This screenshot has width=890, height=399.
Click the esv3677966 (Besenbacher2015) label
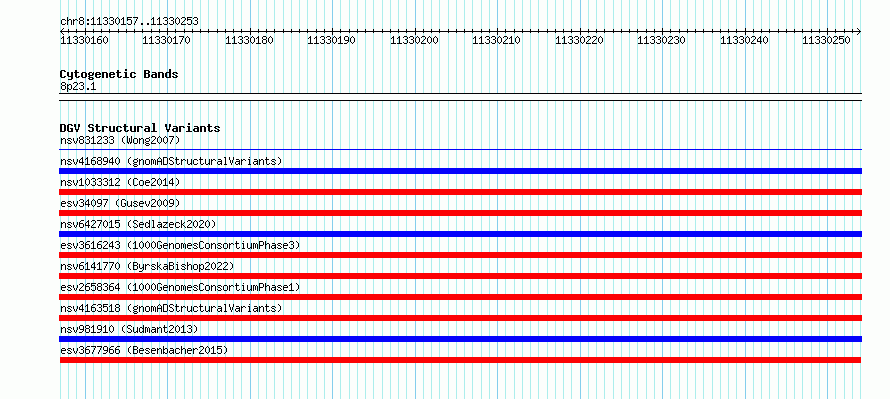(x=144, y=350)
